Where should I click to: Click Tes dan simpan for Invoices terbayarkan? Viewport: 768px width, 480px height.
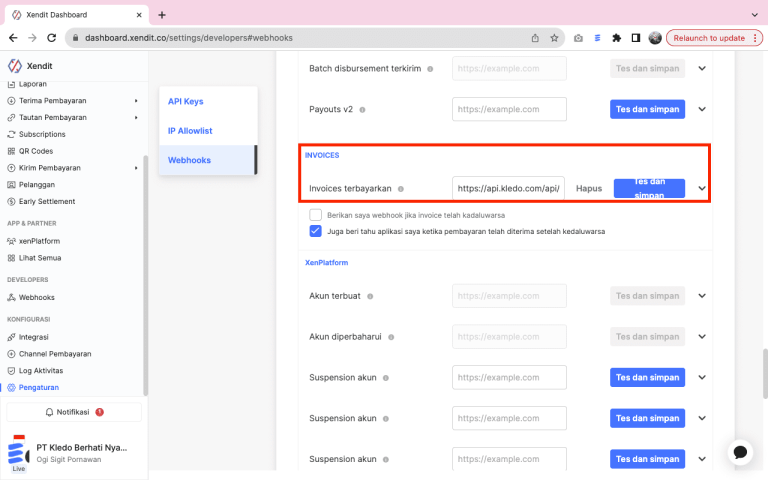click(x=649, y=188)
